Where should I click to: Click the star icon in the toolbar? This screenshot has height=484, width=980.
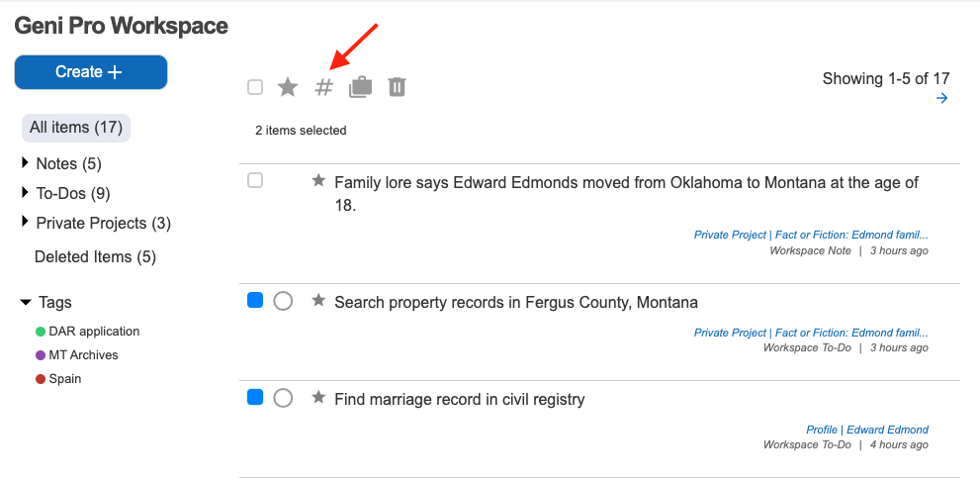tap(288, 87)
